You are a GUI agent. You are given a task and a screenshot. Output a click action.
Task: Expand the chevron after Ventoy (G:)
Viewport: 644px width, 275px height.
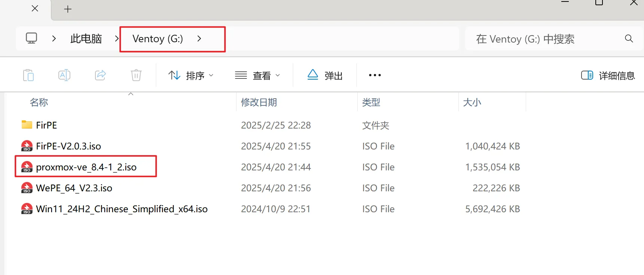tap(199, 38)
